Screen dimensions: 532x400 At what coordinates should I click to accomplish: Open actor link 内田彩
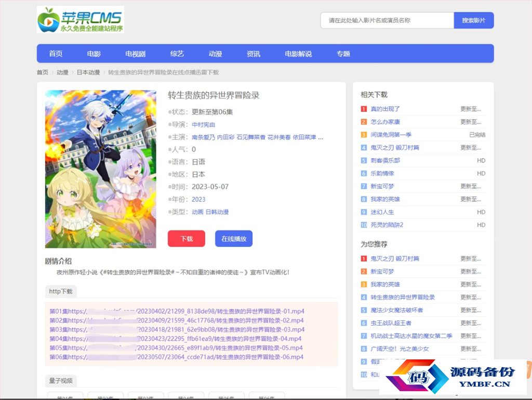(225, 137)
